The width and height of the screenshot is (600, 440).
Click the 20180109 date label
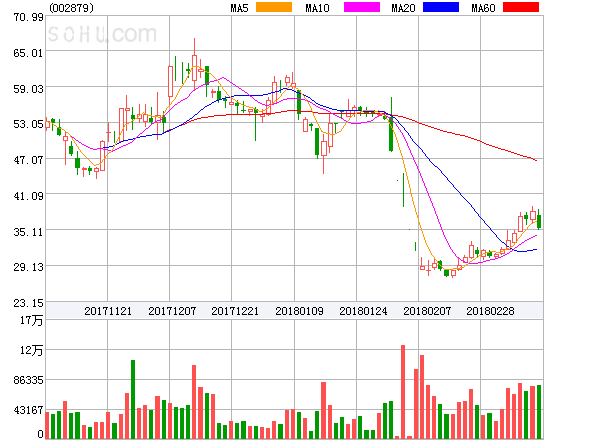coord(299,311)
